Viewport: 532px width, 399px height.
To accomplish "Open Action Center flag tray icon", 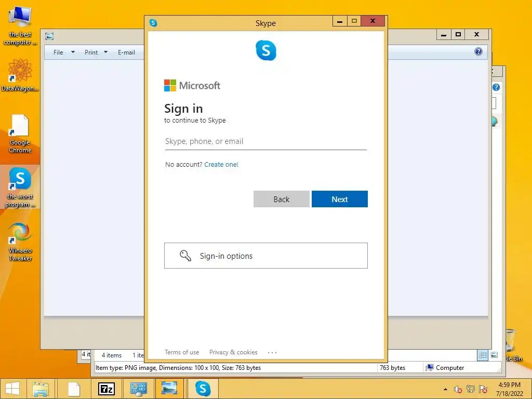I will coord(483,389).
